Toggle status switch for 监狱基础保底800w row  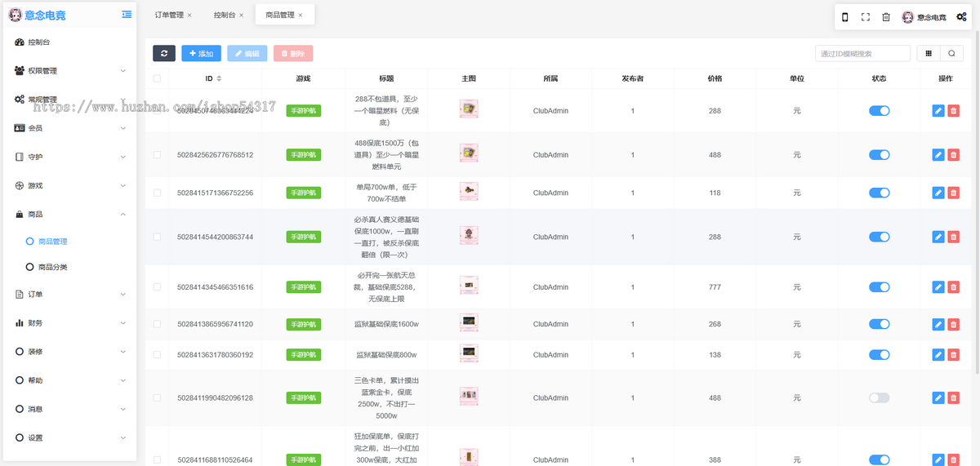(879, 354)
